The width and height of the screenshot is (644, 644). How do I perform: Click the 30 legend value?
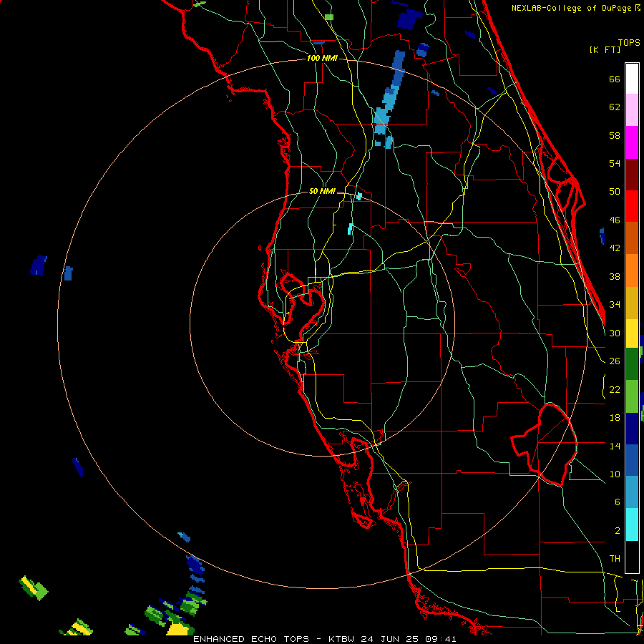(615, 333)
